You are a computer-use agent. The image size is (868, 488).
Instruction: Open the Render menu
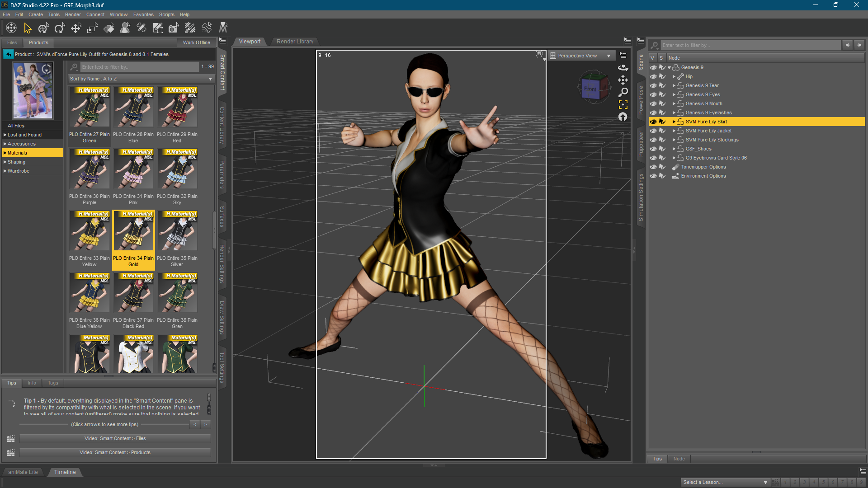coord(72,14)
